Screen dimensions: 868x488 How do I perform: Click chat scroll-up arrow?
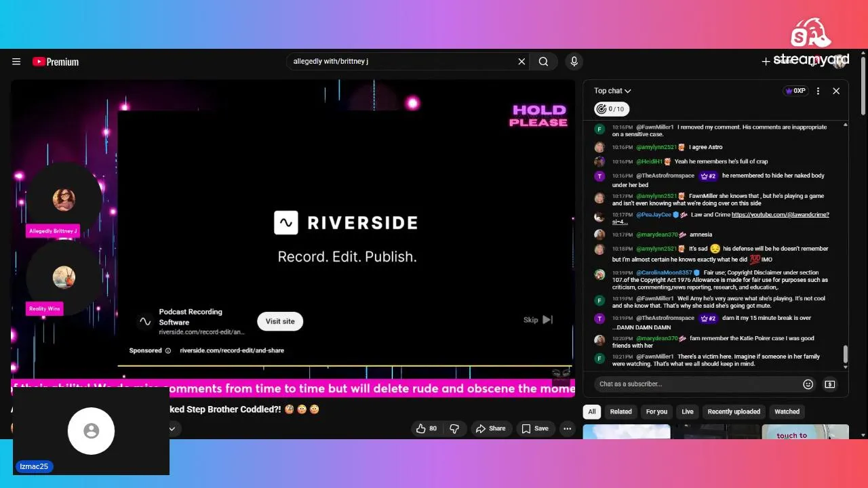click(x=845, y=125)
